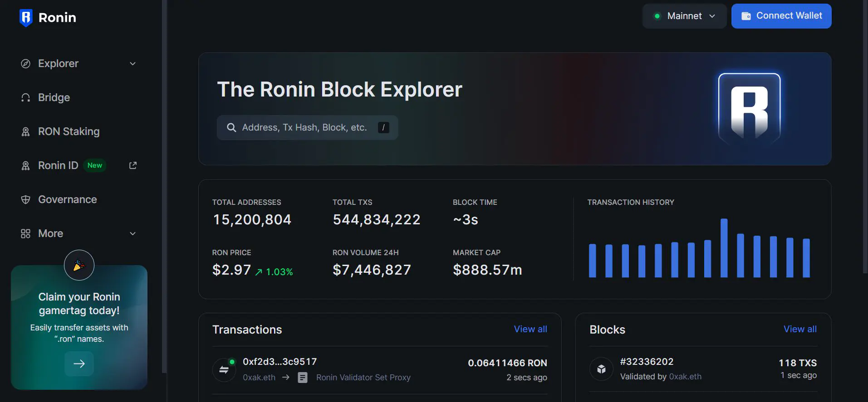The image size is (868, 402).
Task: Click the green Mainnet status dot
Action: (x=657, y=16)
